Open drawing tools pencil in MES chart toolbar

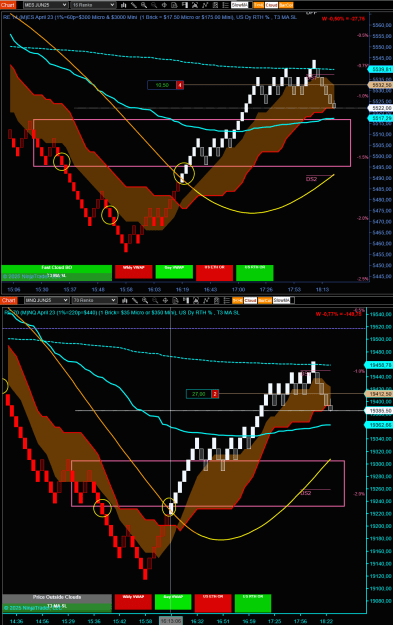[x=134, y=5]
